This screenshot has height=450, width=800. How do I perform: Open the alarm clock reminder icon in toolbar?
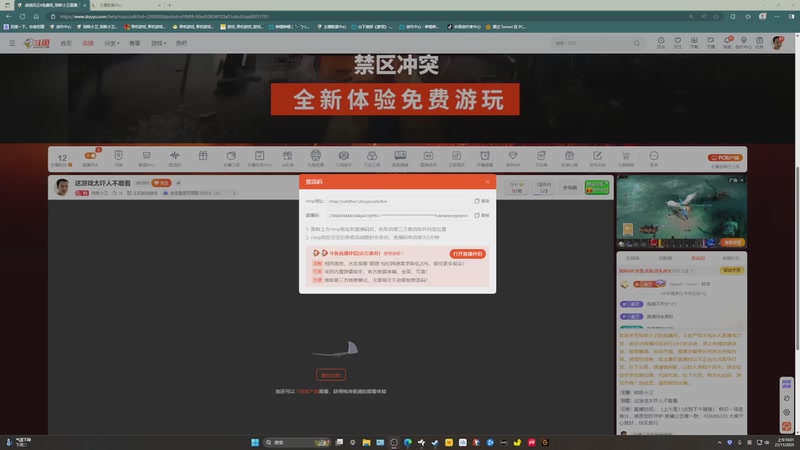(485, 158)
